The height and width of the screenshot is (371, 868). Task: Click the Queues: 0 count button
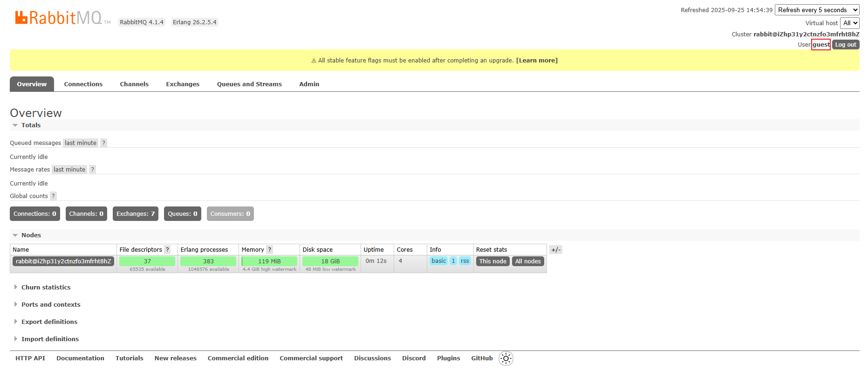(183, 214)
